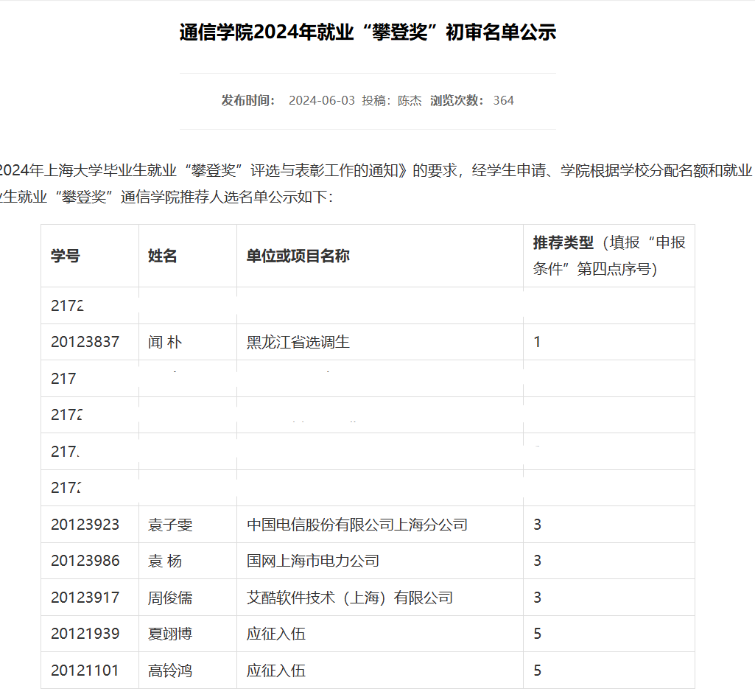Click recommendation type 5 in 夏翊博's row
Viewport: 755px width, 700px height.
pyautogui.click(x=538, y=634)
